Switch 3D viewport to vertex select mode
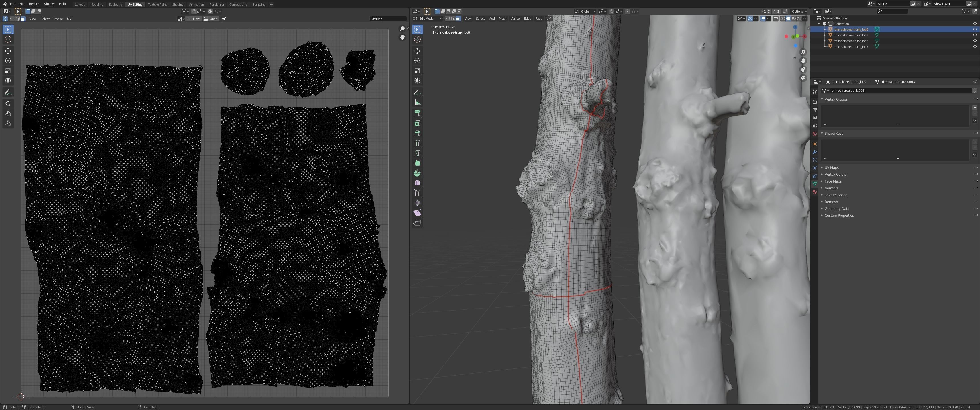The height and width of the screenshot is (410, 980). click(447, 19)
